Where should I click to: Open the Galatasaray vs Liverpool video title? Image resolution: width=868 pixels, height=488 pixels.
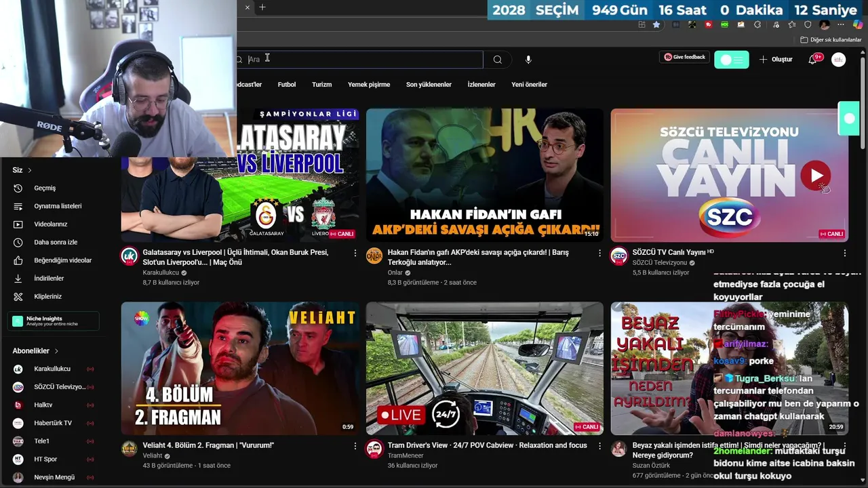235,257
